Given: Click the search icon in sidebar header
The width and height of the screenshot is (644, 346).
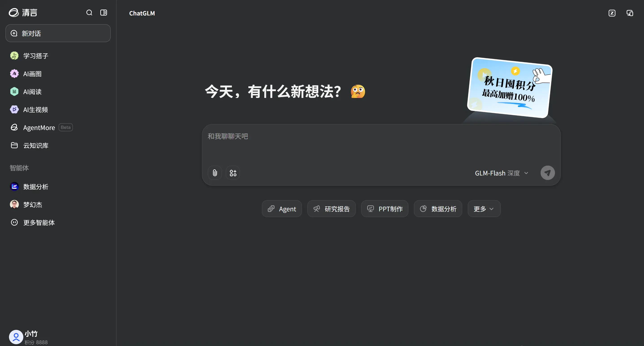Looking at the screenshot, I should tap(89, 13).
